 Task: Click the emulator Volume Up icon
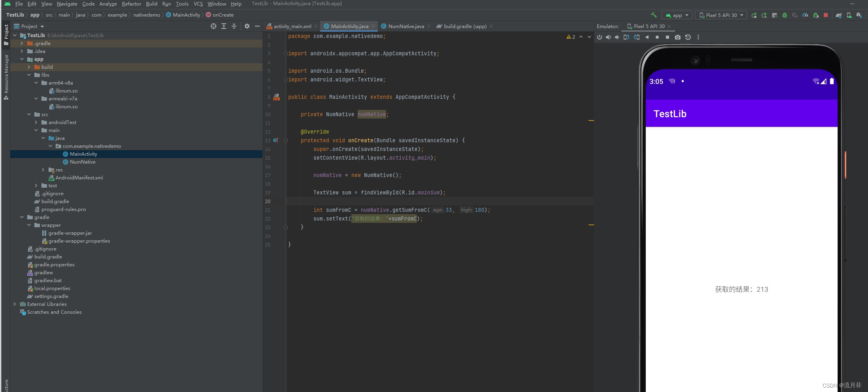608,37
